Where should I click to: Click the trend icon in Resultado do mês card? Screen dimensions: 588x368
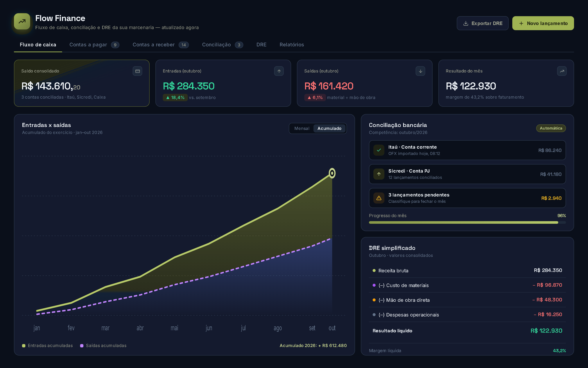tap(562, 71)
